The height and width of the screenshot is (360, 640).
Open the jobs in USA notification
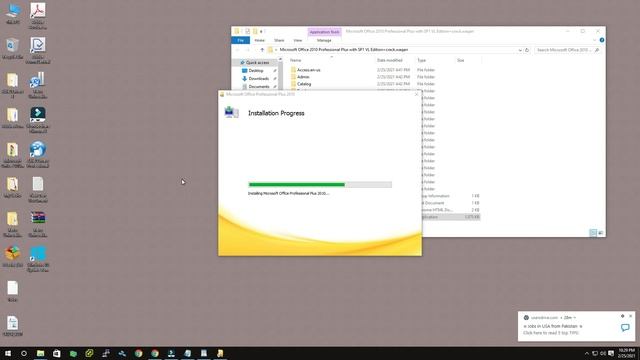click(552, 326)
